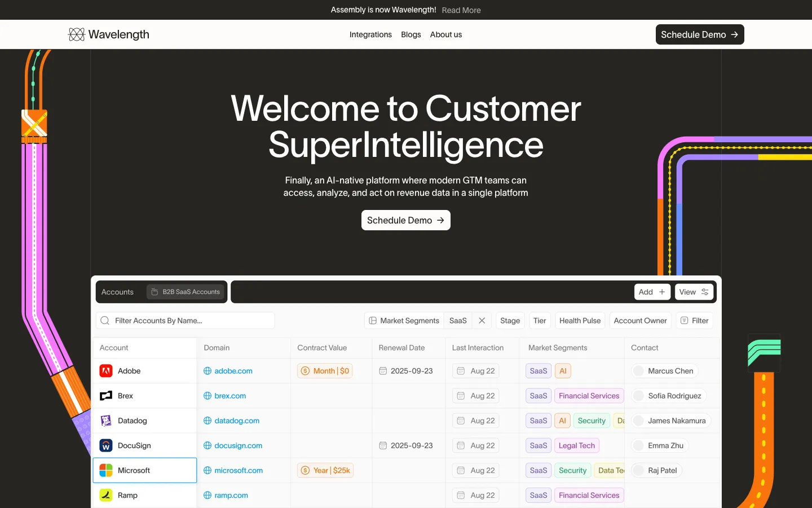This screenshot has width=812, height=508.
Task: Click the Wavelength atom logo icon
Action: pos(77,34)
